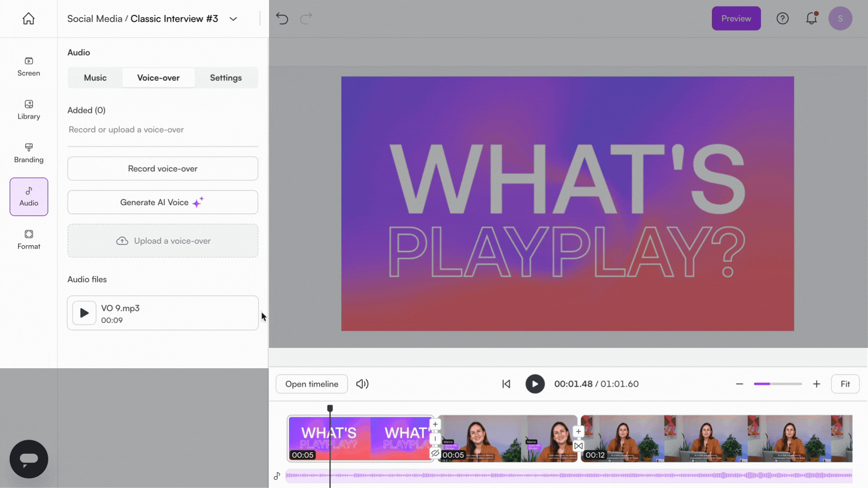
Task: Open the chat support bubble
Action: [28, 459]
